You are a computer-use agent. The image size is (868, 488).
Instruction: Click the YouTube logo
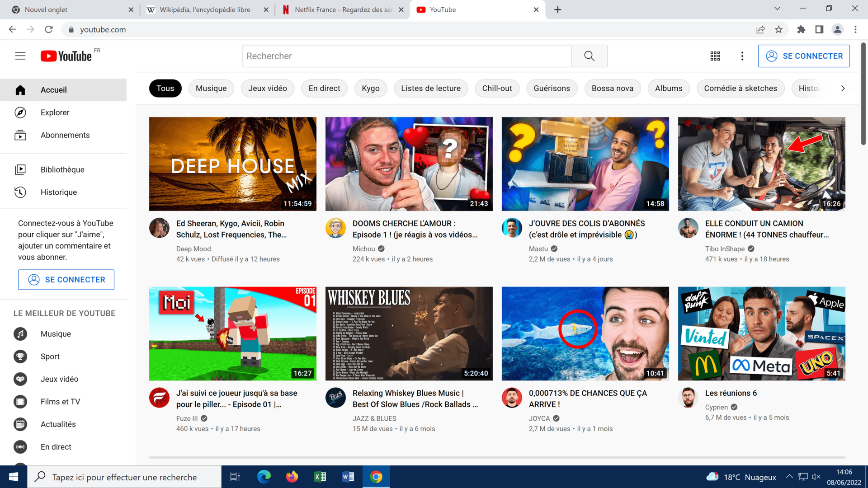tap(66, 56)
